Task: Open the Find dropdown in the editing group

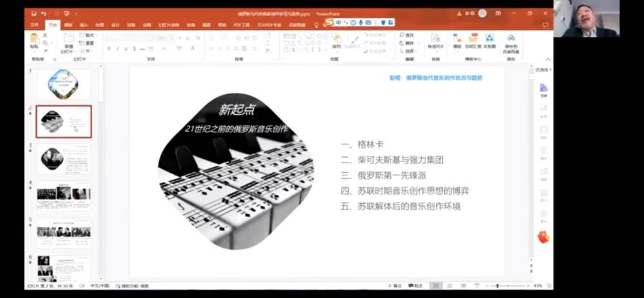Action: (409, 35)
